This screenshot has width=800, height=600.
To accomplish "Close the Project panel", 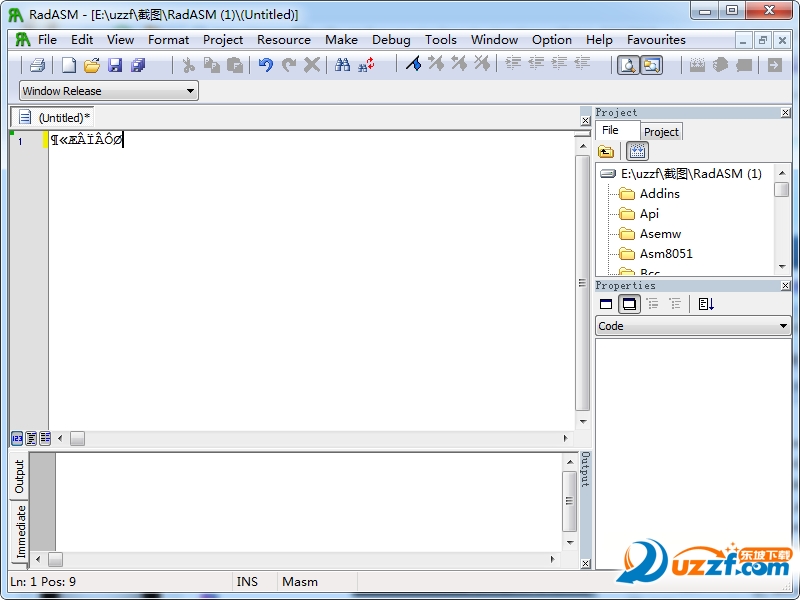I will point(786,112).
